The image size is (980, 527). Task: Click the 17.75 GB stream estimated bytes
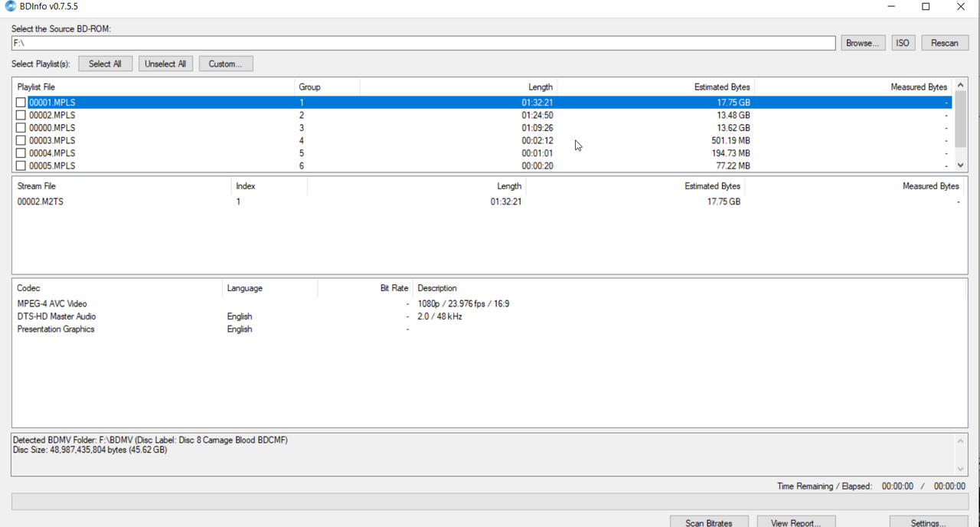[724, 201]
